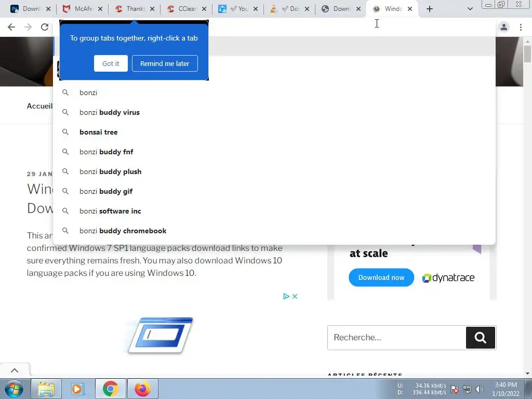Image resolution: width=532 pixels, height=399 pixels.
Task: Click the window graphic ad image
Action: click(x=161, y=335)
